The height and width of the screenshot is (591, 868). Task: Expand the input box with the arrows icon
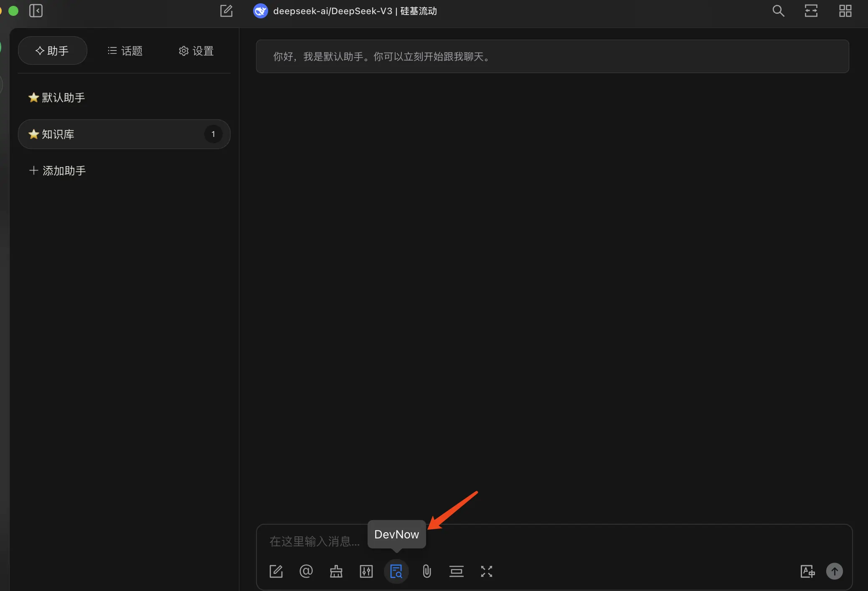[x=487, y=571]
